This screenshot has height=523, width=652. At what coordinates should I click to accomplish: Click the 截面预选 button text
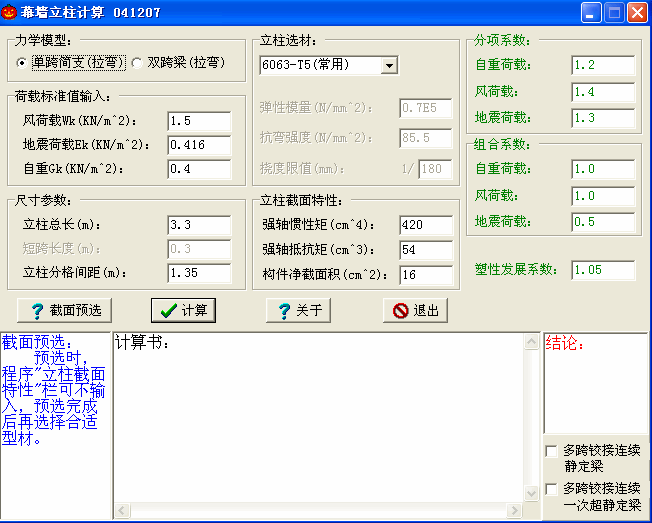[75, 311]
